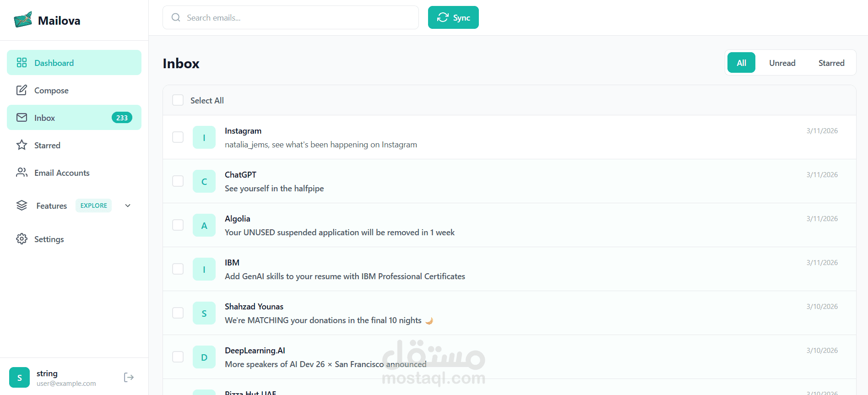
Task: Click the Dashboard grid icon
Action: click(x=22, y=63)
